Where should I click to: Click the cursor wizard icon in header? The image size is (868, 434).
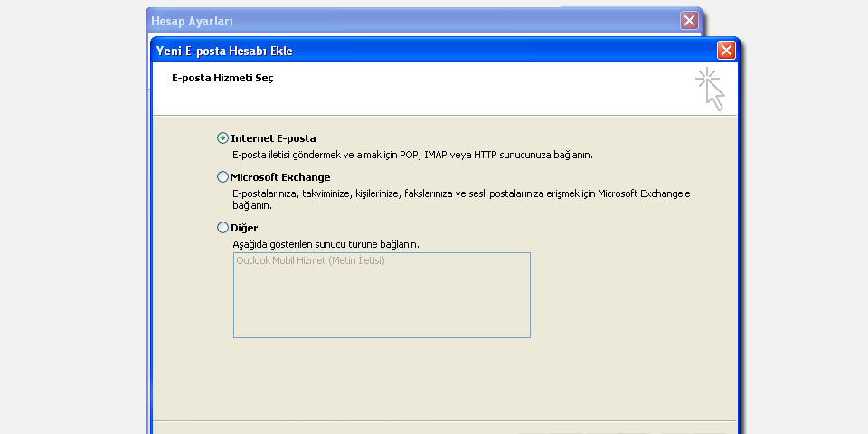point(711,90)
